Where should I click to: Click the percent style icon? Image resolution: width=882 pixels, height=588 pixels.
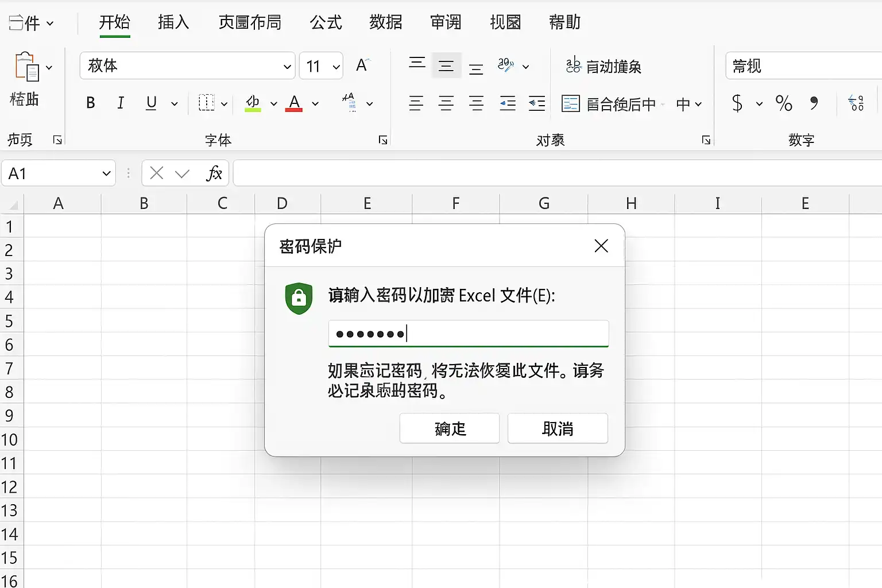[783, 103]
